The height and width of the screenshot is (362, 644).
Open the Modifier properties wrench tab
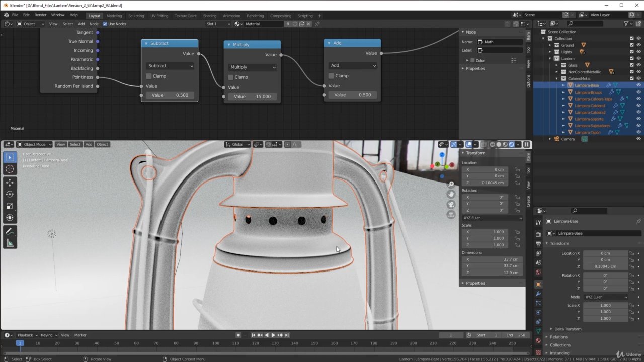pos(538,294)
